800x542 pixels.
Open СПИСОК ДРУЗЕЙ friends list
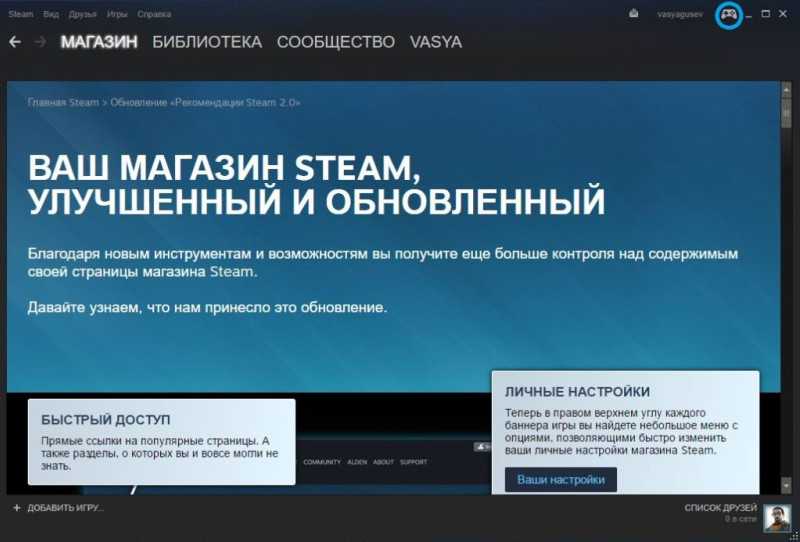[720, 508]
